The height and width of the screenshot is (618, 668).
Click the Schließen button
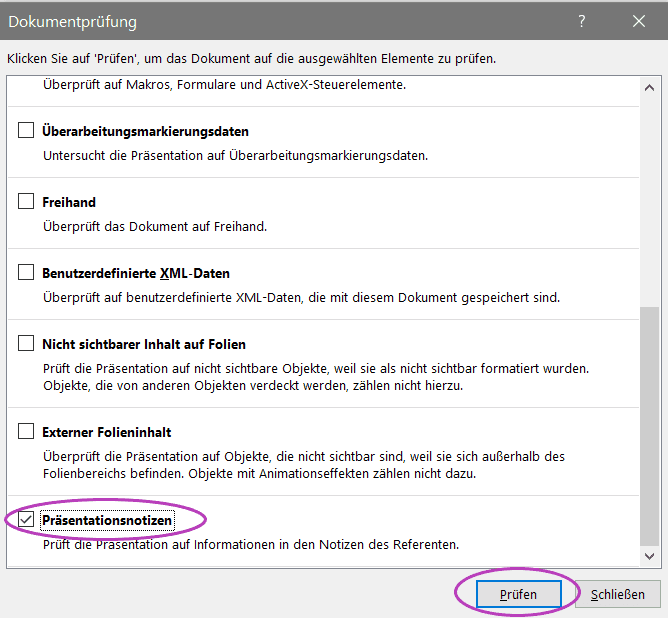click(617, 594)
